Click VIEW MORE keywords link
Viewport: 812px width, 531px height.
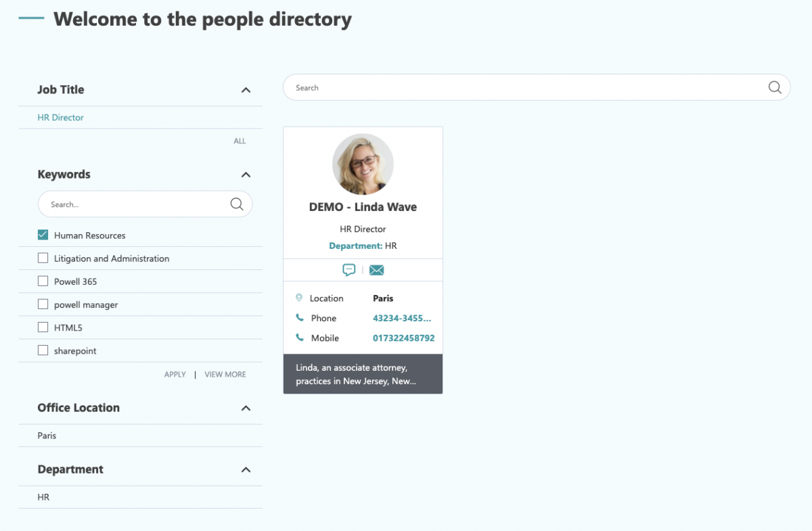(225, 374)
